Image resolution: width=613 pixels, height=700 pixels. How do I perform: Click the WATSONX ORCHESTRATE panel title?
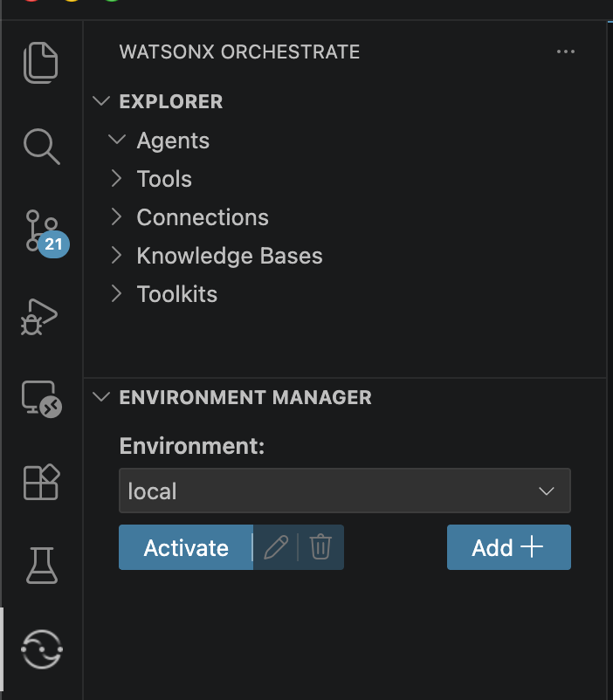[x=239, y=51]
